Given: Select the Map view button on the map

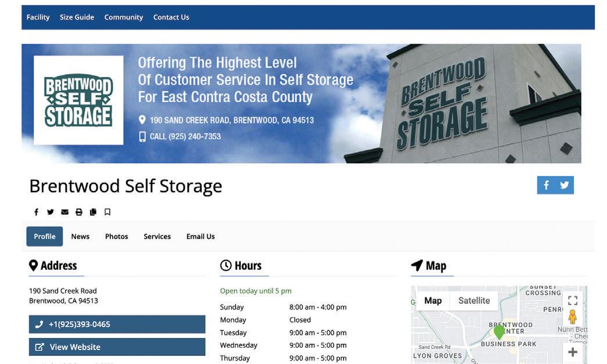Looking at the screenshot, I should point(433,301).
